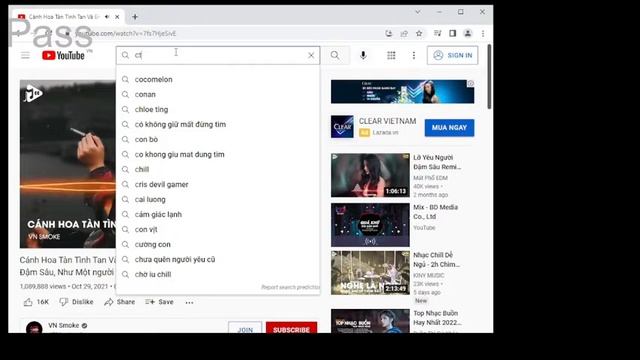Open the hamburger guide menu

[25, 55]
